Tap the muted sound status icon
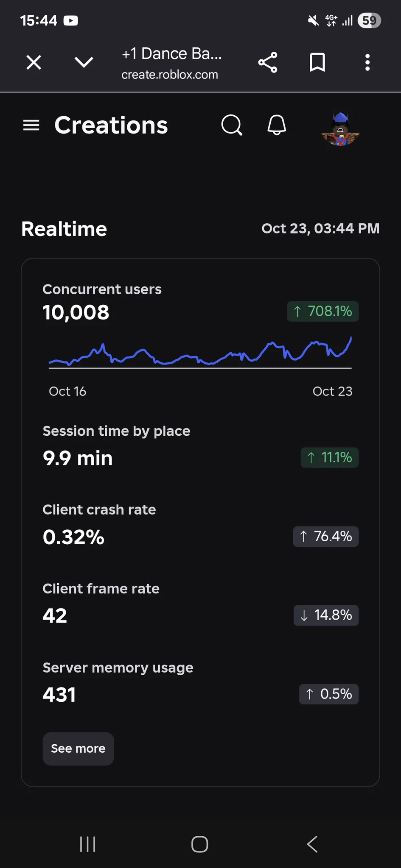This screenshot has height=868, width=401. point(313,20)
